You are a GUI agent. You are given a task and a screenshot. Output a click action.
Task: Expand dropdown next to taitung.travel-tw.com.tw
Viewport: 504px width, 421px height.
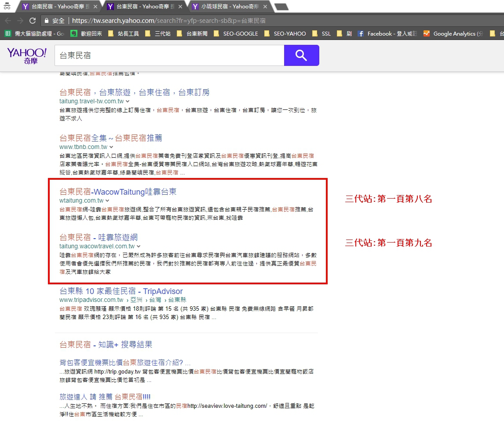(x=128, y=102)
